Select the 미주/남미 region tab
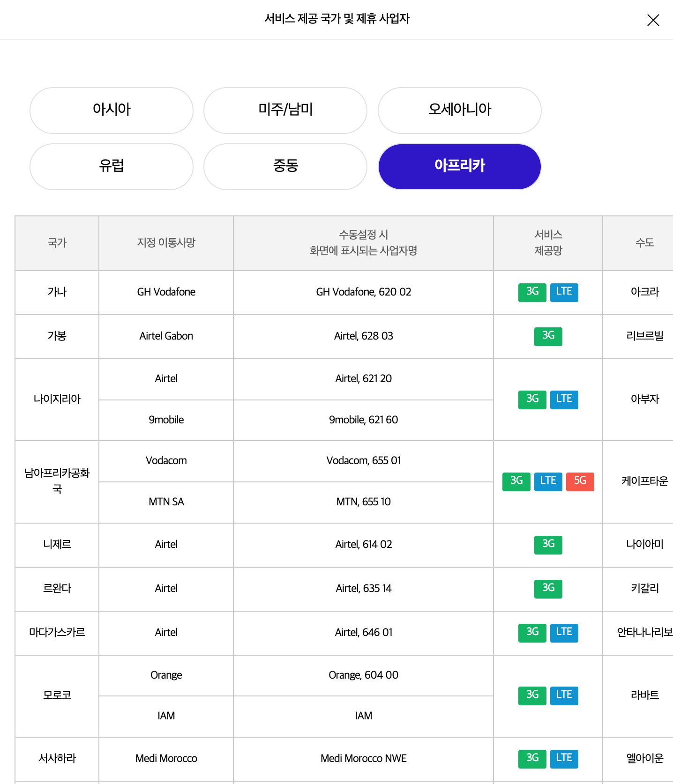 pyautogui.click(x=285, y=111)
